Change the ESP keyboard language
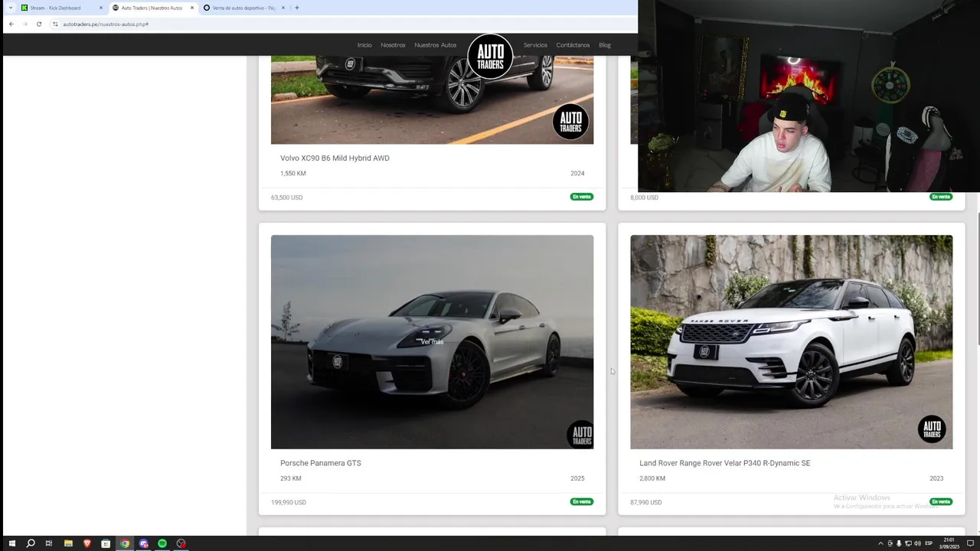The image size is (980, 551). point(929,543)
